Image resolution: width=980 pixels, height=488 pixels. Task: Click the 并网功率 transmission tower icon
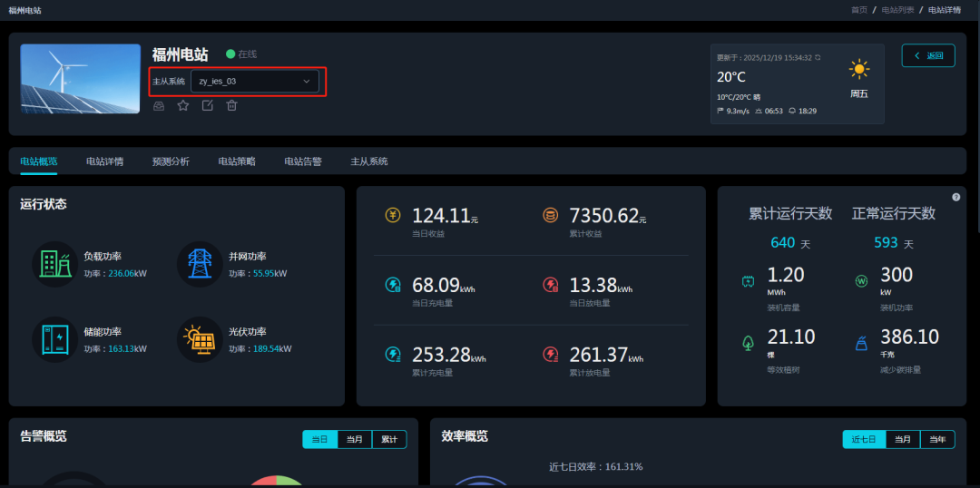click(x=200, y=264)
